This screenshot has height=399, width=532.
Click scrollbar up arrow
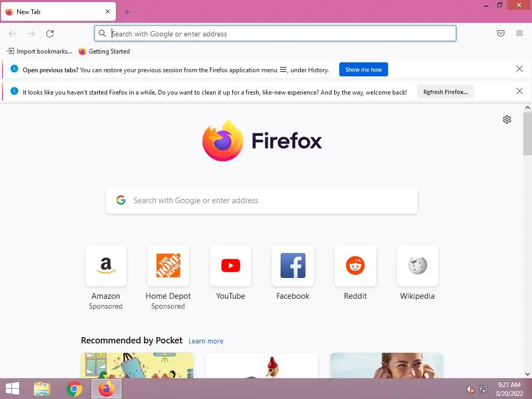click(527, 108)
